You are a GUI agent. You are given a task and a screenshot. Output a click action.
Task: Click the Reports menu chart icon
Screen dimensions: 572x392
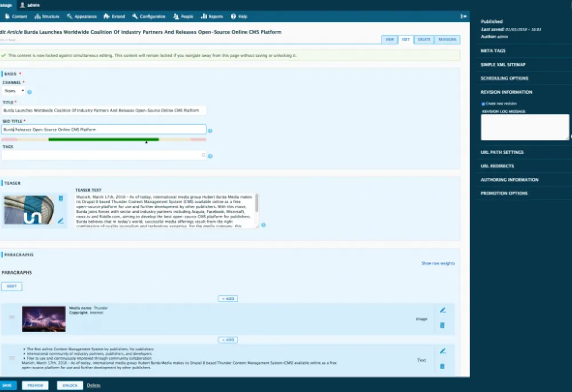pos(204,16)
